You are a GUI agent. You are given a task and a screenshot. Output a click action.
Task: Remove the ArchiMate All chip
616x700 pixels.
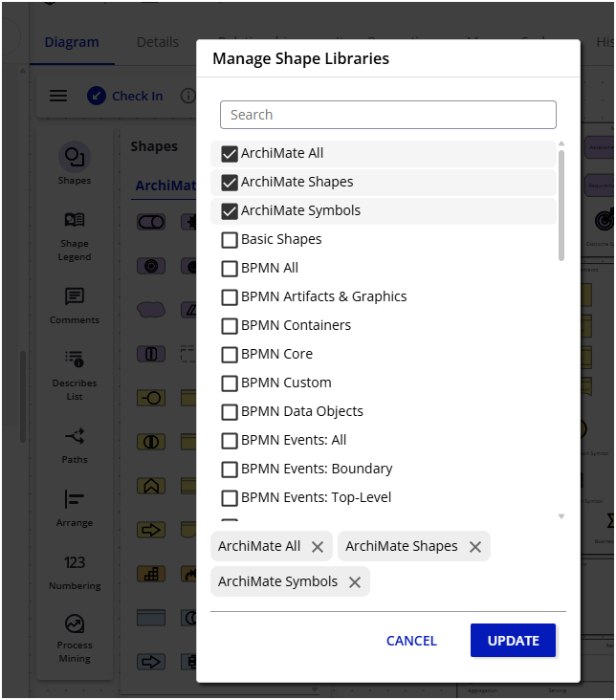318,547
